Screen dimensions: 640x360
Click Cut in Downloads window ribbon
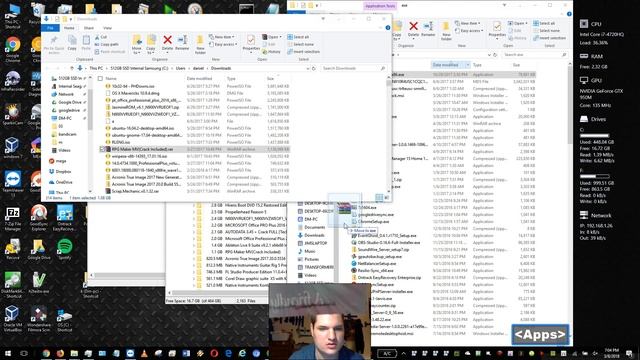(x=101, y=37)
